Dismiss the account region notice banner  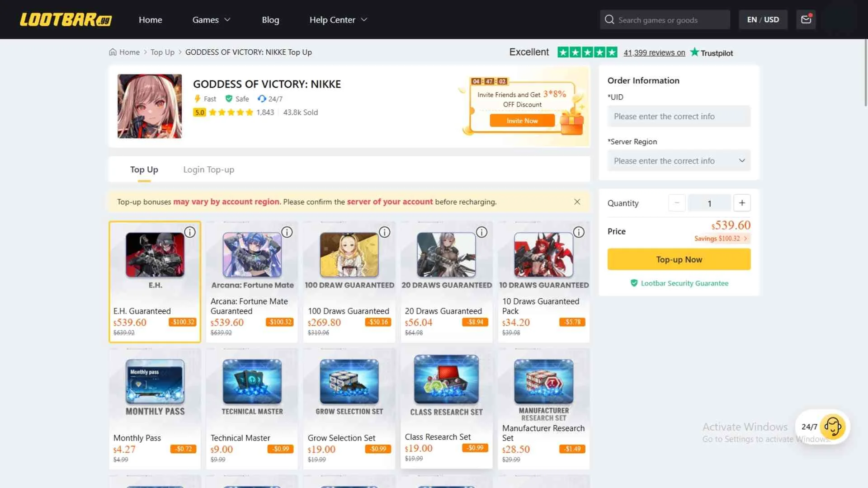577,202
